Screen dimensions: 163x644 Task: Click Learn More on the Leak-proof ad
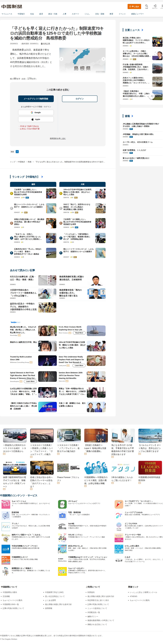click(79, 366)
